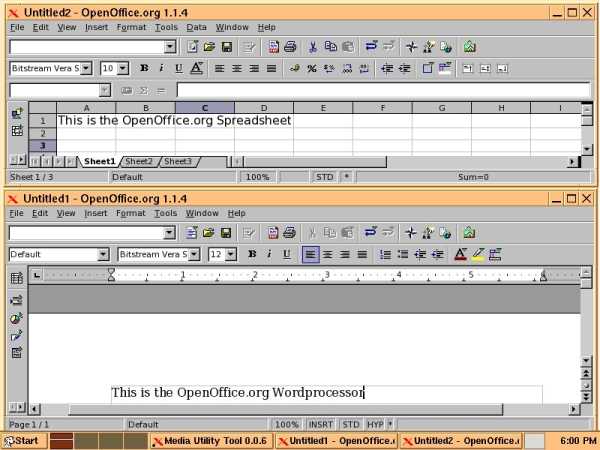Click Paste icon in Untitled2 spreadsheet toolbar

tap(348, 47)
